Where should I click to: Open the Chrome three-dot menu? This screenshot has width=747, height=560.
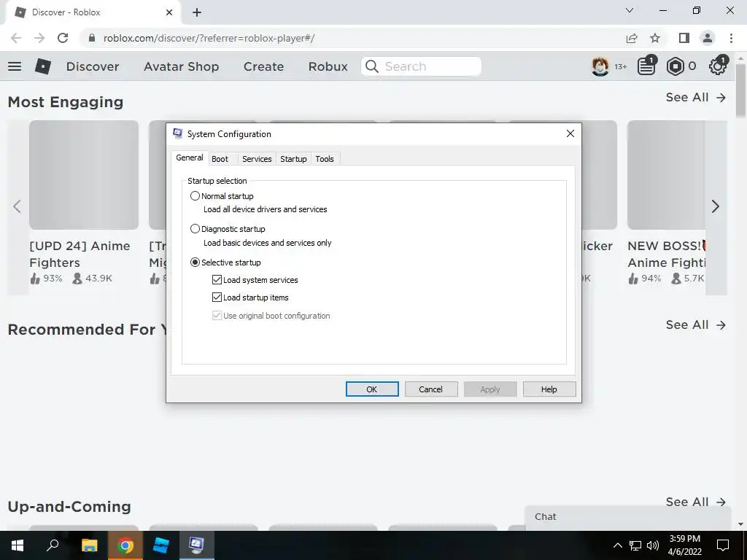click(731, 38)
